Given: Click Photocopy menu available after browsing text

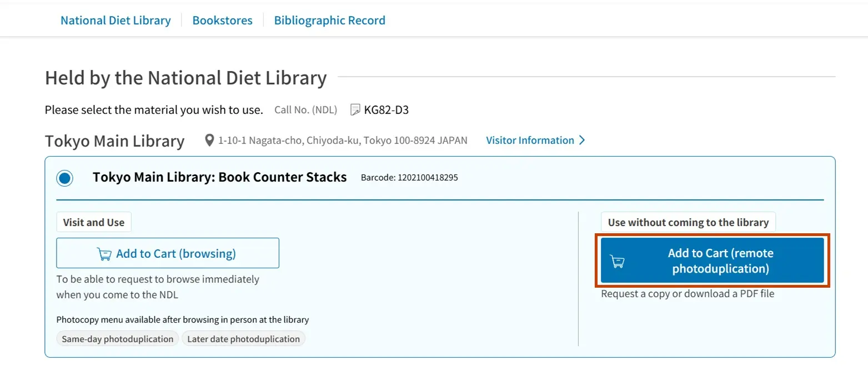Looking at the screenshot, I should click(x=183, y=320).
